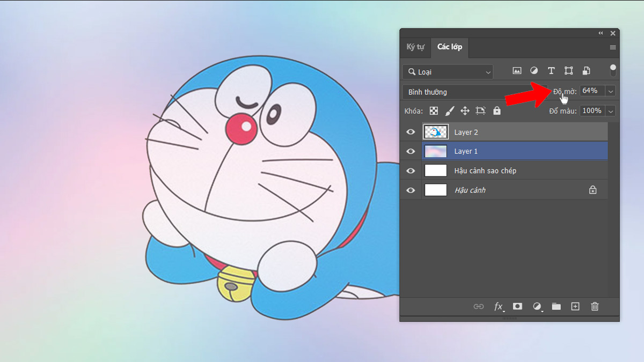Filter for adjustment layers icon
The width and height of the screenshot is (644, 362).
pos(534,71)
